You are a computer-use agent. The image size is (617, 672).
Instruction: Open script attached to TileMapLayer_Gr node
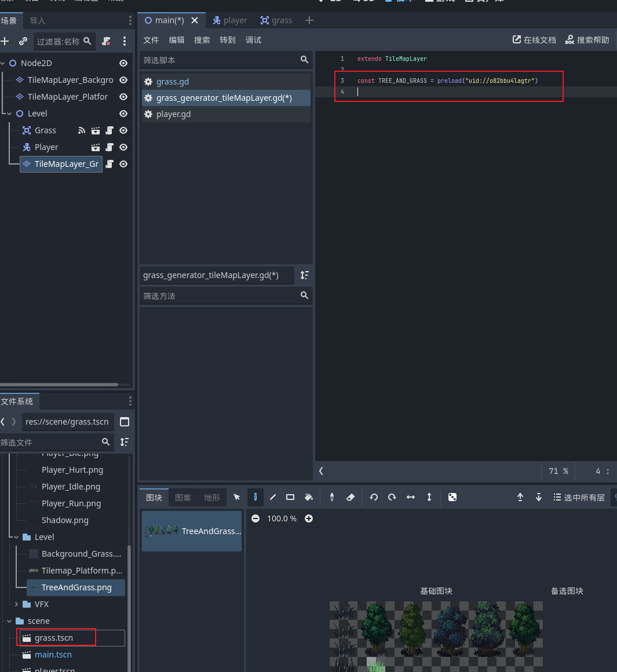point(109,164)
